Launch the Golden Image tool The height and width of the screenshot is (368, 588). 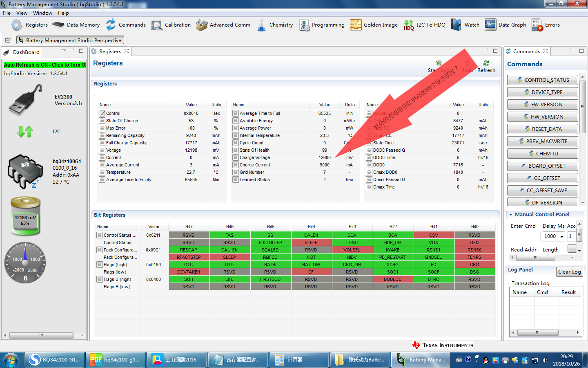pos(356,25)
